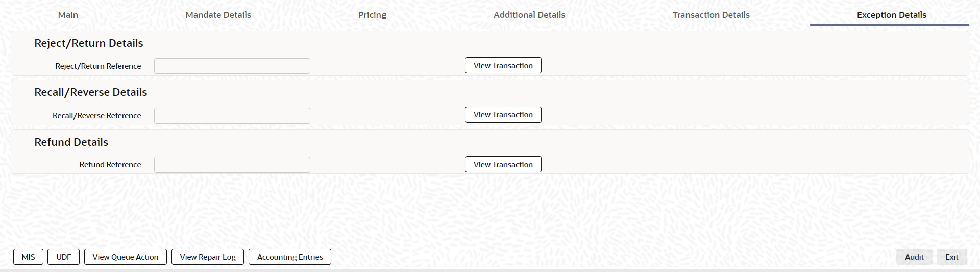Viewport: 980px width, 273px height.
Task: Open View Queue Action
Action: click(x=126, y=257)
